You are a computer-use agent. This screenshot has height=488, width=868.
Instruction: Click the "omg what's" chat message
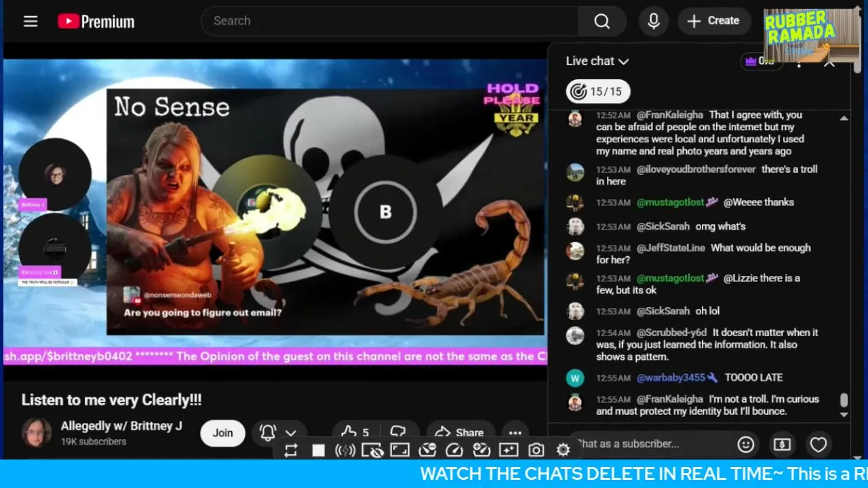[720, 226]
